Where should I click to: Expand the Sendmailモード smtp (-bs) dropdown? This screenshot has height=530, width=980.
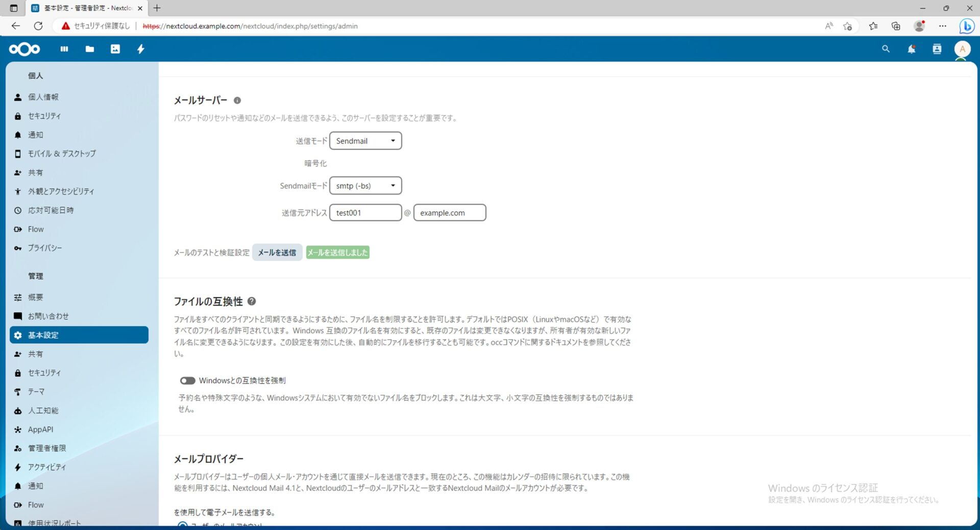(365, 186)
